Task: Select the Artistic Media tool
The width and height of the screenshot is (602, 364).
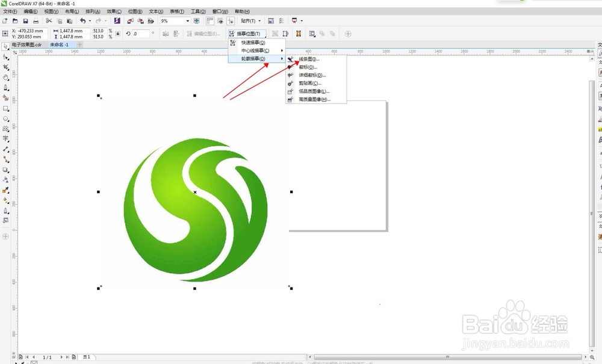Action: click(6, 98)
